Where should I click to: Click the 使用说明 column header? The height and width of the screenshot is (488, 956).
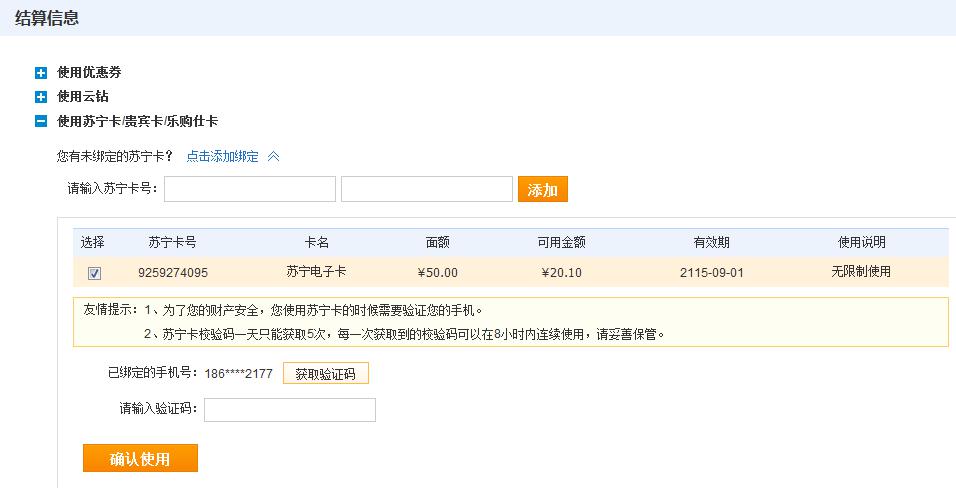click(861, 242)
